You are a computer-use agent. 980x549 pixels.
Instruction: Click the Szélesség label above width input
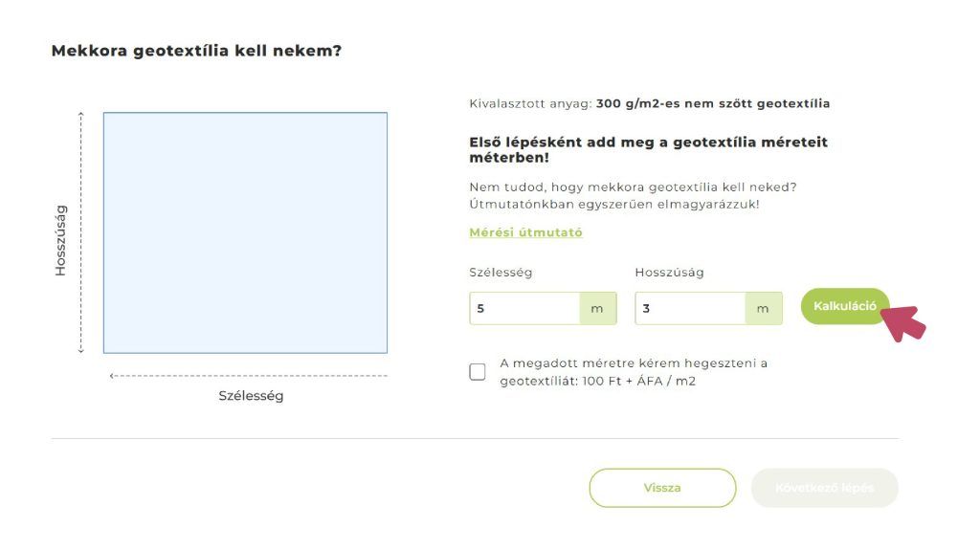(501, 273)
